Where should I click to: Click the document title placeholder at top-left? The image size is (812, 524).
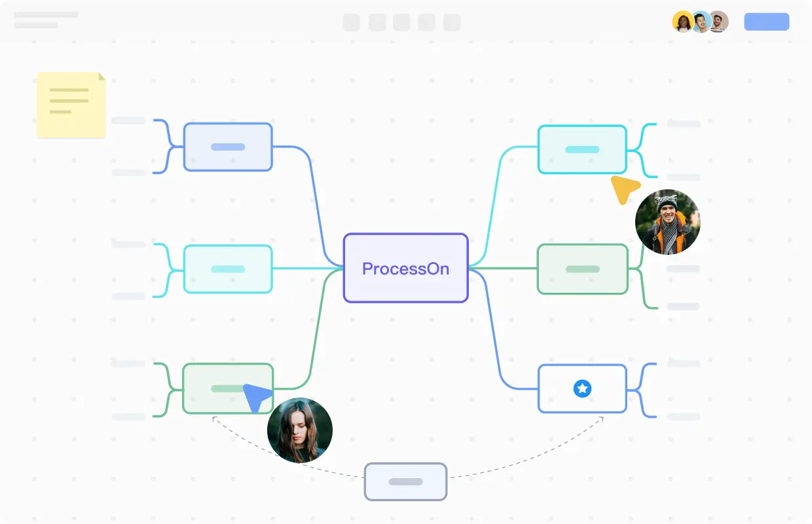(x=46, y=15)
